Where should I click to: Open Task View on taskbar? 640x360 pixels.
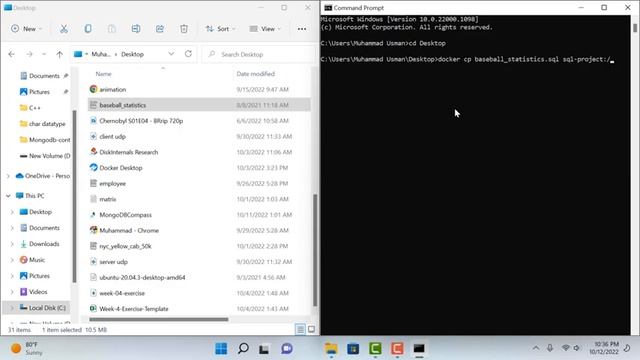tap(264, 349)
